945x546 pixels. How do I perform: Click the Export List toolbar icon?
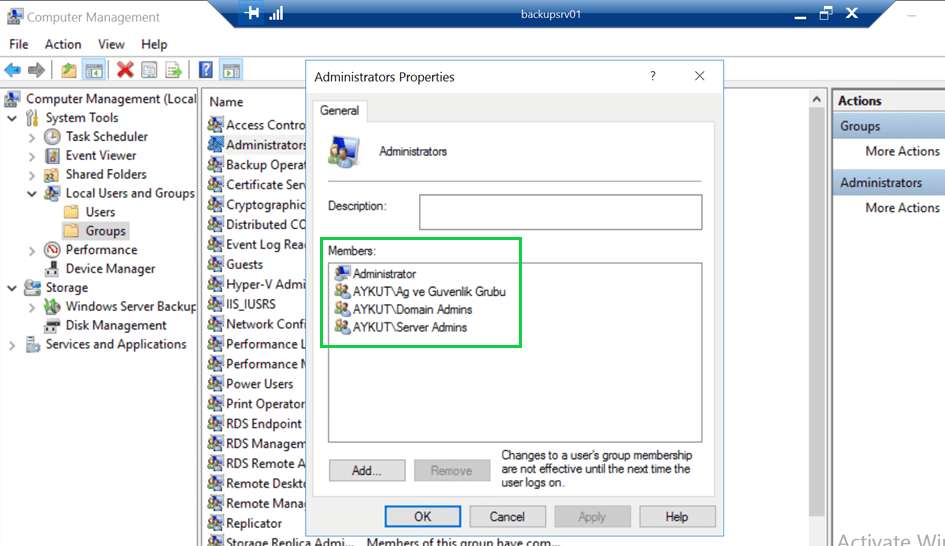pos(174,70)
